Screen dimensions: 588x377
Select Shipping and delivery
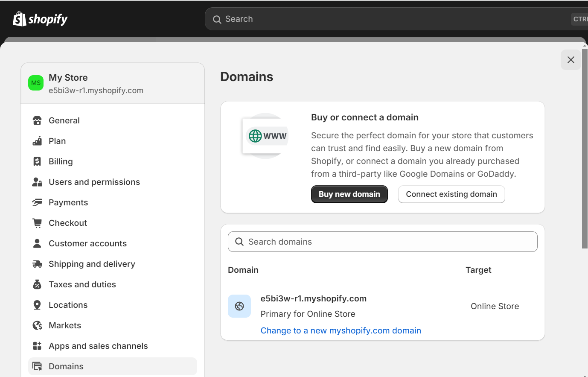pos(113,264)
